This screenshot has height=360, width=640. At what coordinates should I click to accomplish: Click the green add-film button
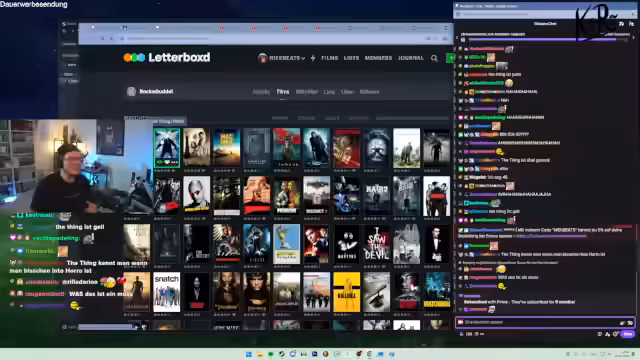click(450, 58)
